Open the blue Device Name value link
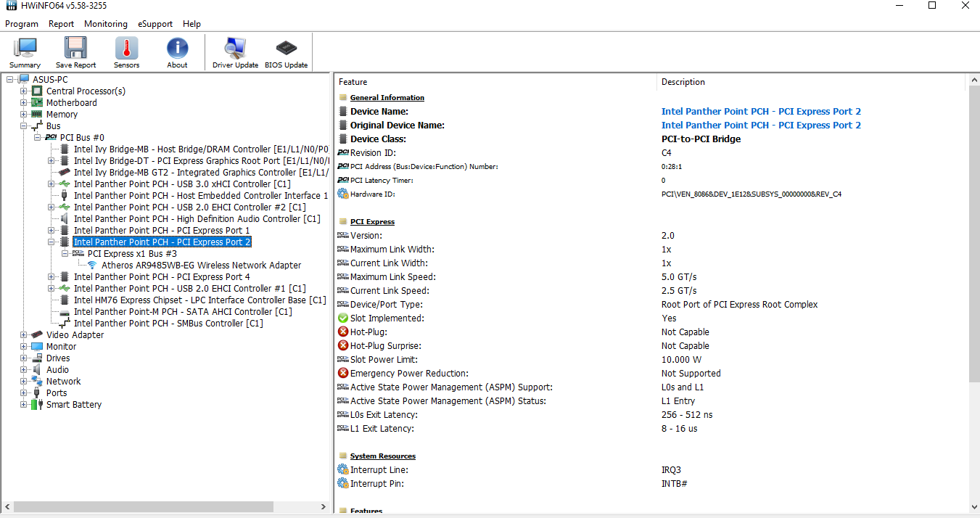The image size is (980, 518). pyautogui.click(x=761, y=111)
